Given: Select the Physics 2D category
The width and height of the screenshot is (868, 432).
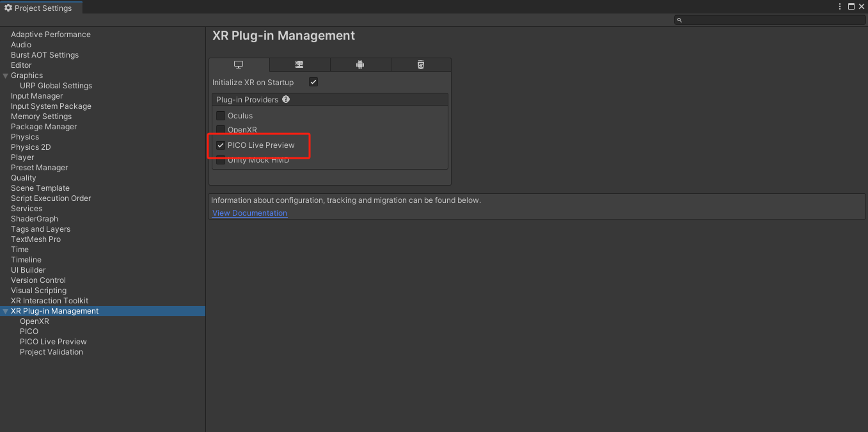Looking at the screenshot, I should pos(31,147).
